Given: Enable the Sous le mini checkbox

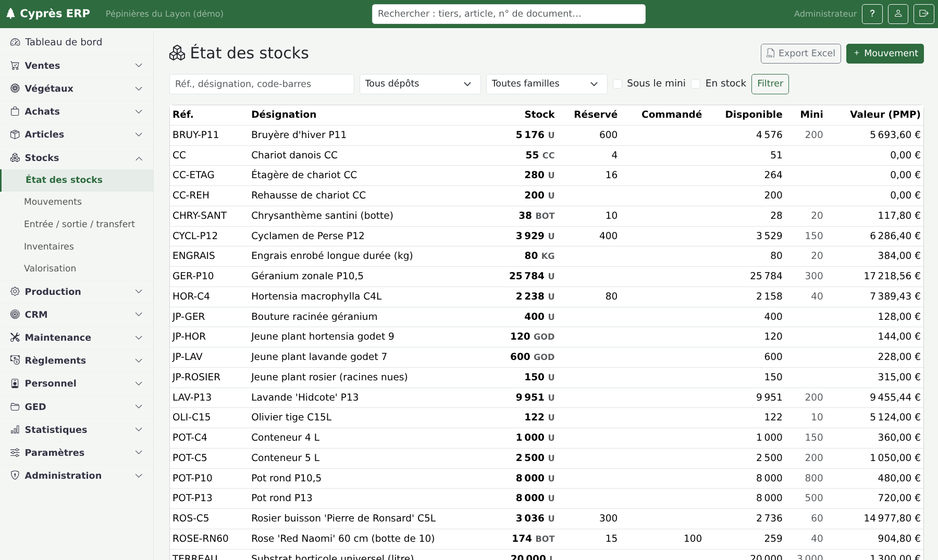Looking at the screenshot, I should coord(618,84).
